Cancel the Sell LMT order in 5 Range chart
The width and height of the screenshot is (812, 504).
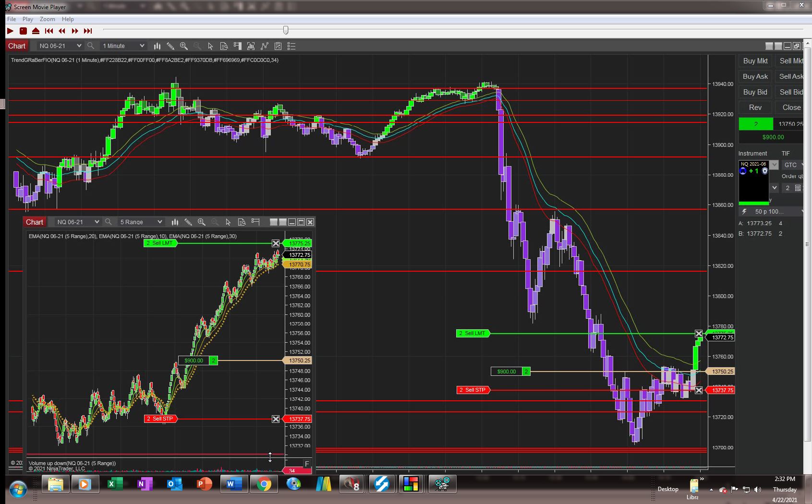coord(276,243)
